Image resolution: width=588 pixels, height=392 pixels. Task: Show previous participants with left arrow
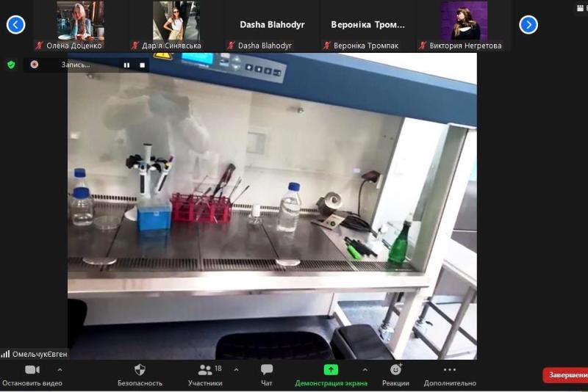[x=15, y=25]
